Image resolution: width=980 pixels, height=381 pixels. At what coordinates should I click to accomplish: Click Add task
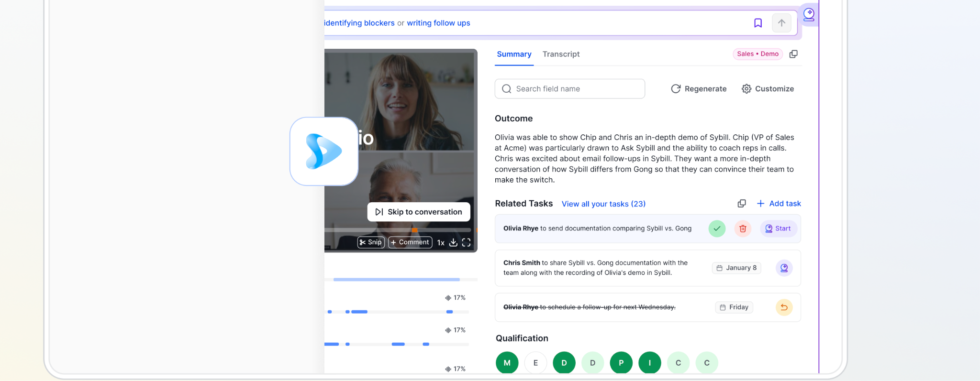[779, 204]
